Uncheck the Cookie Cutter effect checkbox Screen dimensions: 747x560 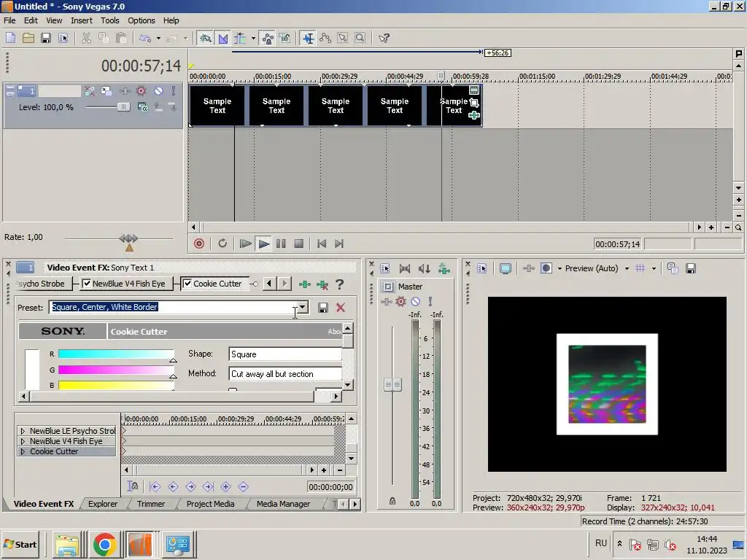click(x=187, y=284)
